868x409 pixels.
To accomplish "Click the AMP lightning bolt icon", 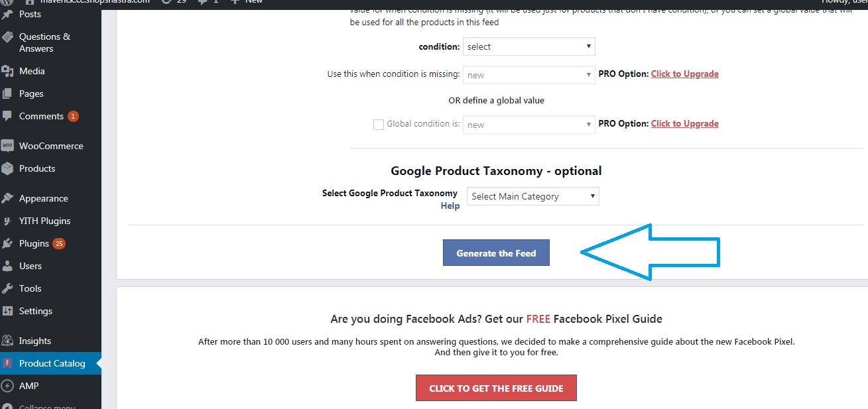I will point(7,386).
